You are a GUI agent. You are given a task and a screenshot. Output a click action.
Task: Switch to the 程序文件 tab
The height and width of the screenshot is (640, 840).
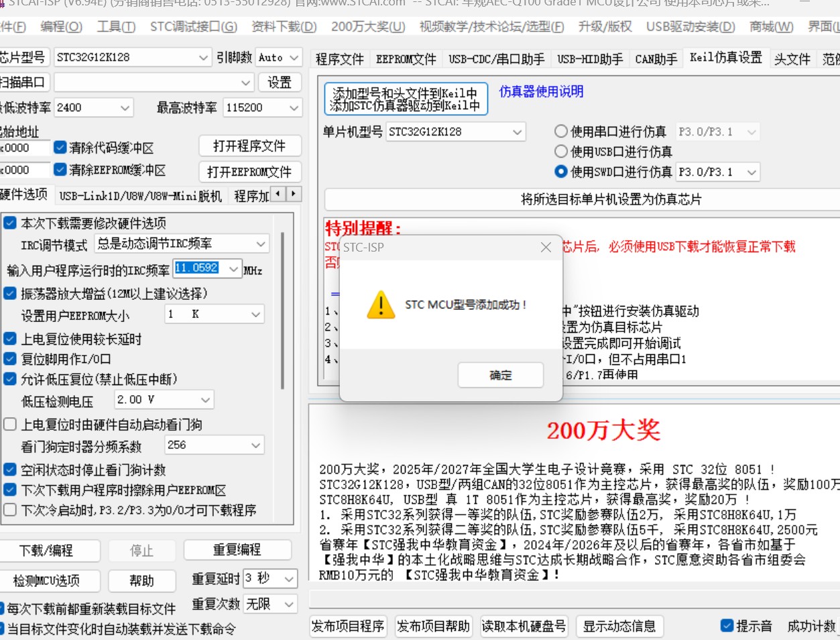pyautogui.click(x=340, y=59)
